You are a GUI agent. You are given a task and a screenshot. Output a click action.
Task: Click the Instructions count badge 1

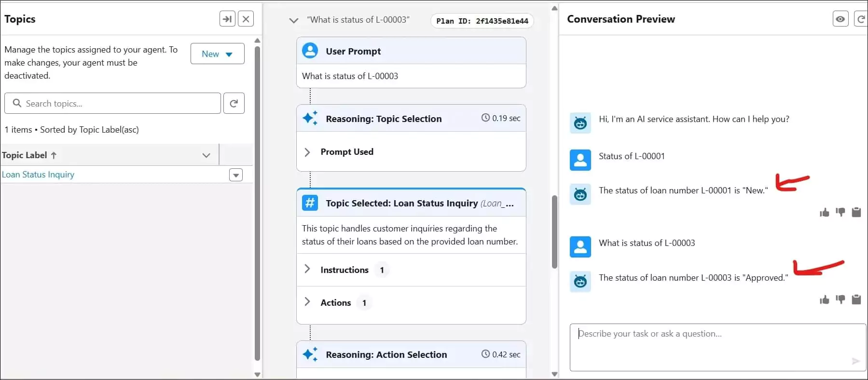pos(382,270)
